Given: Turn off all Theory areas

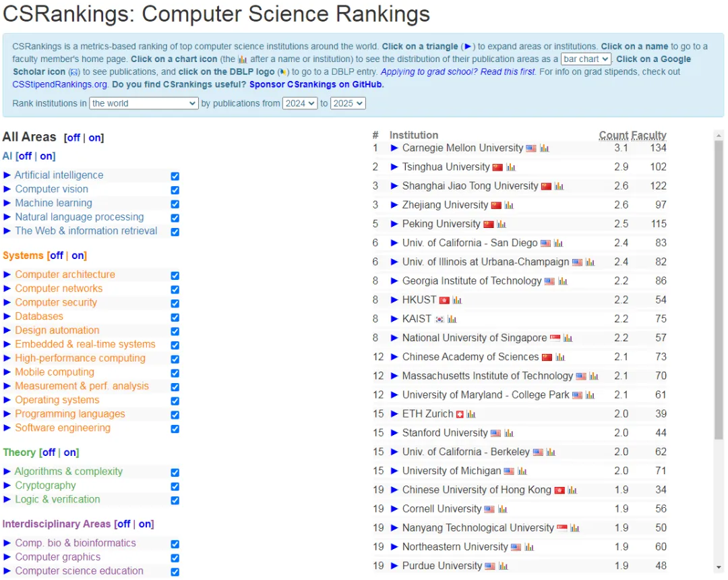Looking at the screenshot, I should (49, 453).
